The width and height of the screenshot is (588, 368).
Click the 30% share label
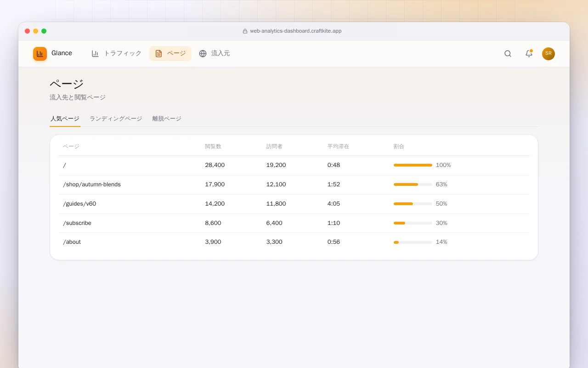[x=441, y=223]
